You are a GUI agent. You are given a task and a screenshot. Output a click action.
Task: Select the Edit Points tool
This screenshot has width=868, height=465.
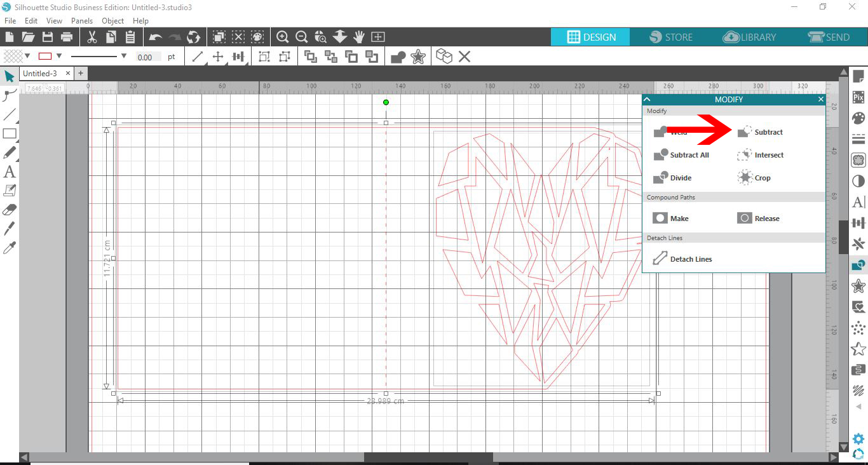[9, 96]
